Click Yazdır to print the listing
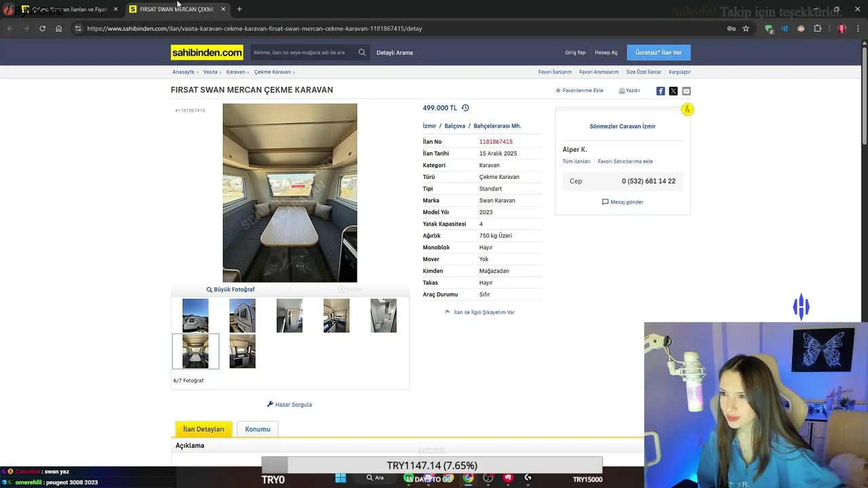Screen dimensions: 868x488 [629, 90]
